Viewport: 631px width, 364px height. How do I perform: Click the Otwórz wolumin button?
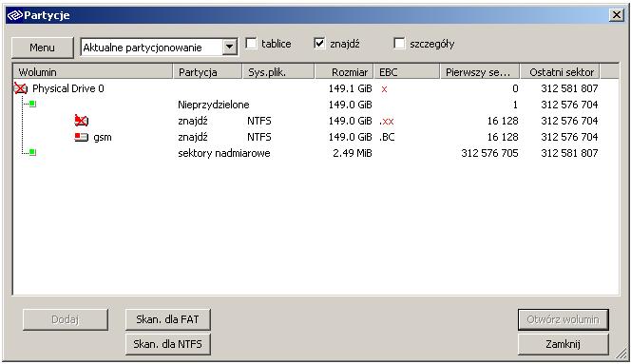click(563, 319)
